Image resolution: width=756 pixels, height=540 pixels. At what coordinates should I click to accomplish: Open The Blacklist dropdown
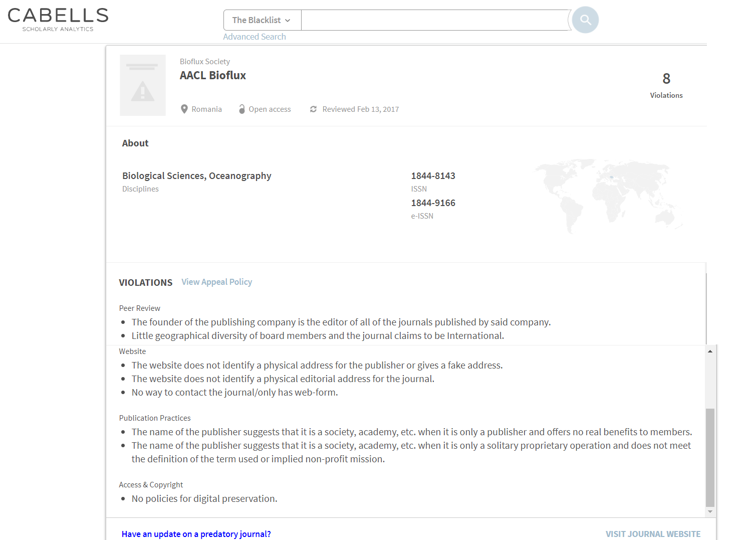tap(262, 20)
